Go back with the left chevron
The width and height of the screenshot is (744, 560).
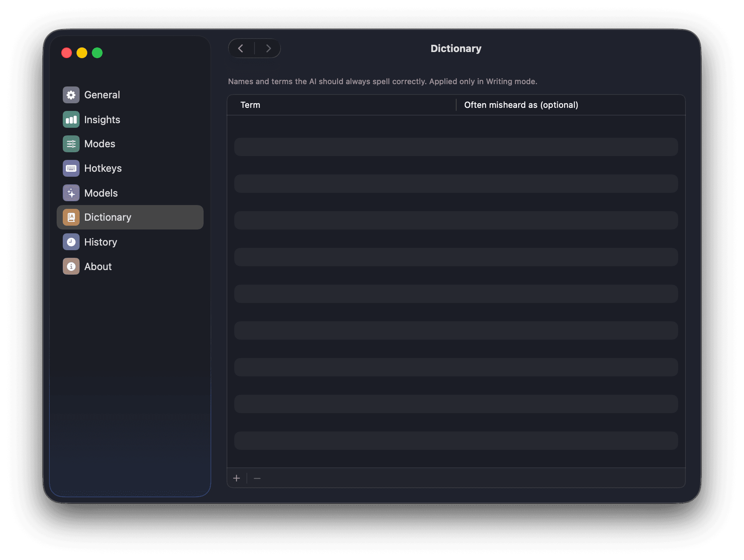[241, 48]
